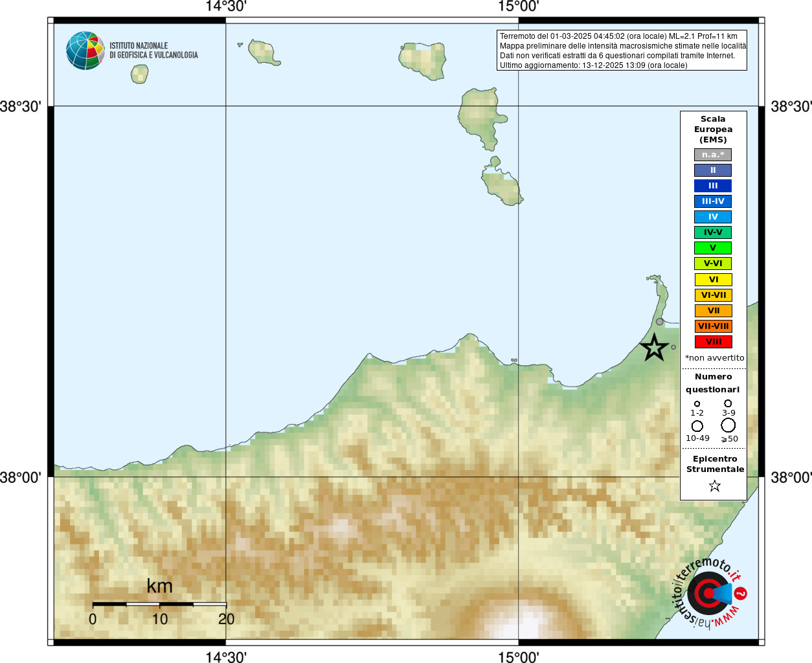The width and height of the screenshot is (812, 663).
Task: Select the 10-49 questionnaires circle
Action: (697, 426)
